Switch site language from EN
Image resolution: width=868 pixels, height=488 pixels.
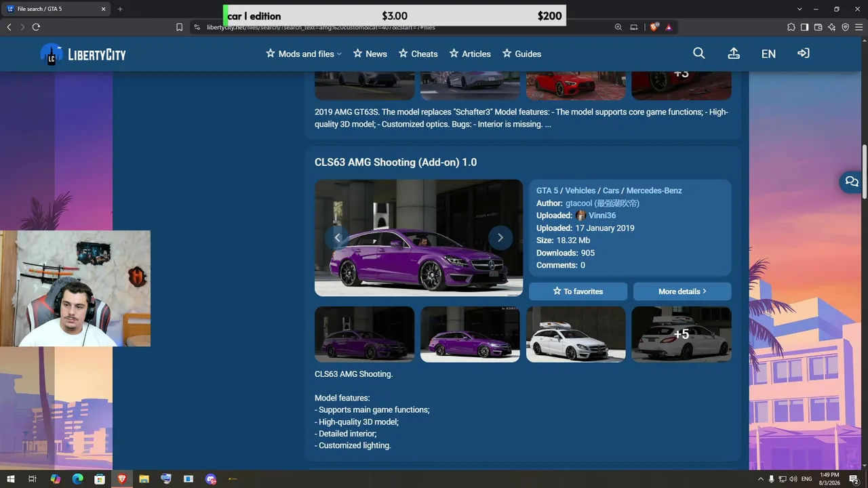768,54
